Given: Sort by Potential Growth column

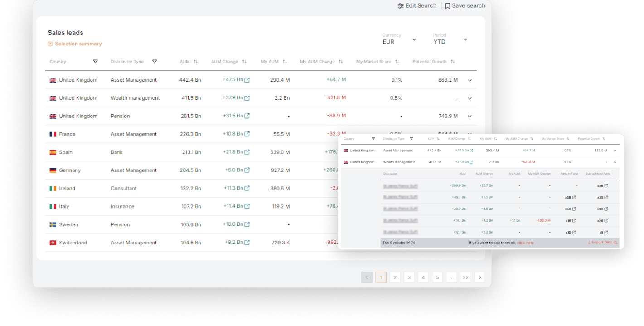Looking at the screenshot, I should 453,62.
